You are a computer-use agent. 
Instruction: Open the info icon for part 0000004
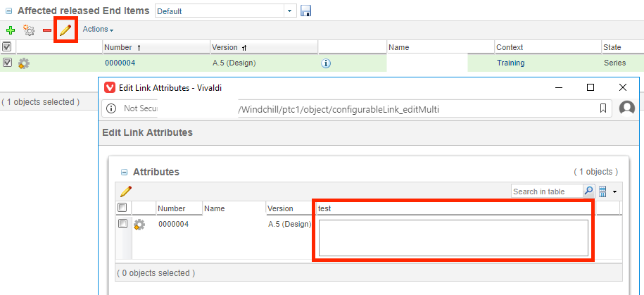pos(326,63)
